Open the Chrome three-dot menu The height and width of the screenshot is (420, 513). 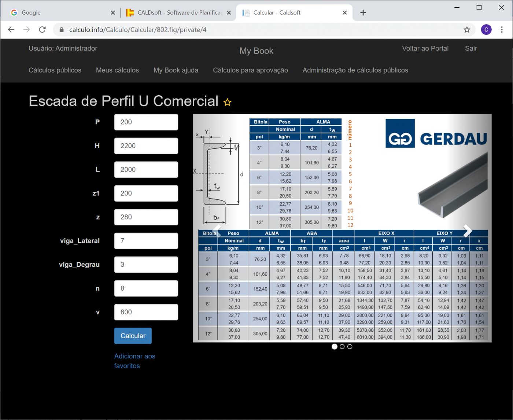coord(502,30)
